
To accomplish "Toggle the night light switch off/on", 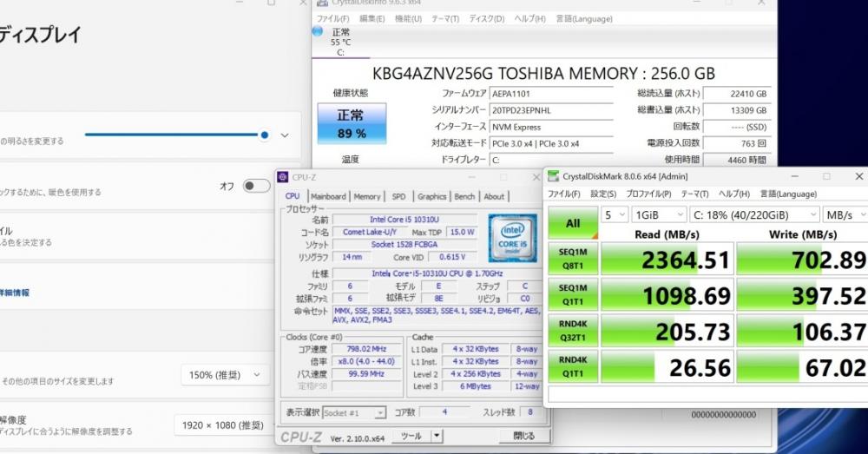I will pos(256,186).
